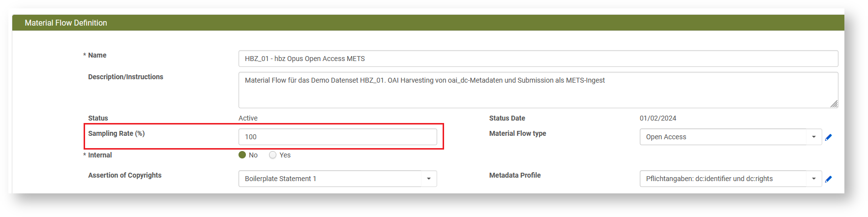Image resolution: width=868 pixels, height=217 pixels.
Task: Click the "Sampling Rate (%)" label
Action: coord(117,133)
